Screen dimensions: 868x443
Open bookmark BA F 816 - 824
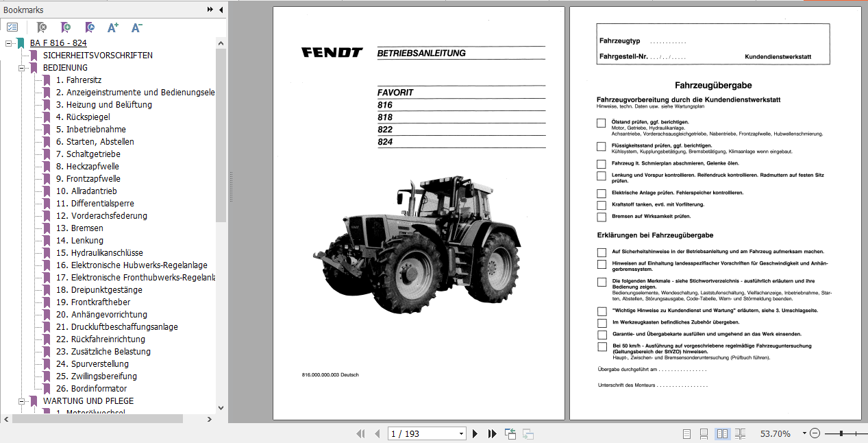[x=58, y=43]
